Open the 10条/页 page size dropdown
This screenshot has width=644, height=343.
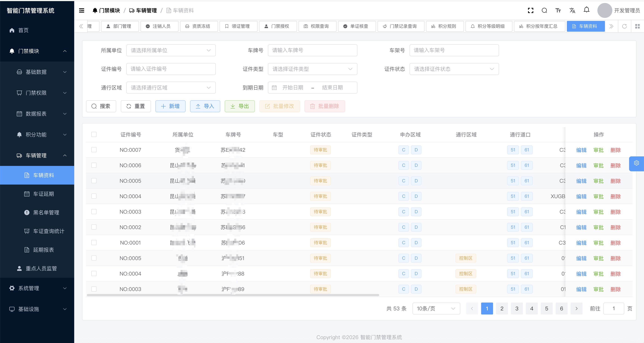[436, 309]
